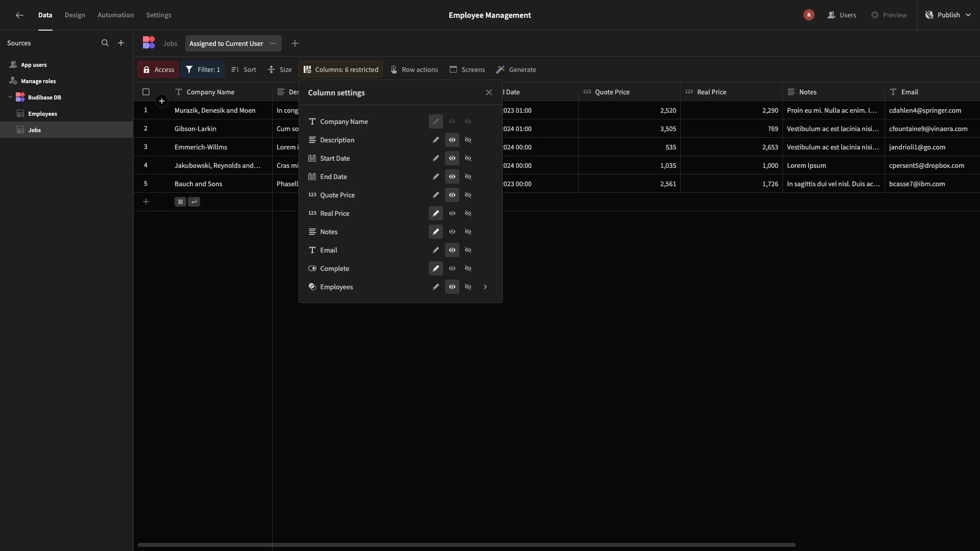The image size is (980, 551).
Task: Make Email column editable with the pencil
Action: coord(436,250)
